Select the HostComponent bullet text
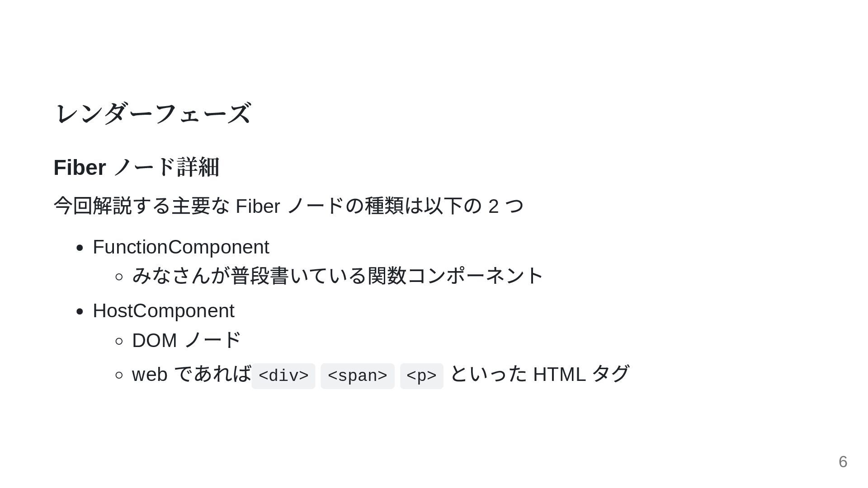Screen dimensions: 868x488 click(163, 311)
